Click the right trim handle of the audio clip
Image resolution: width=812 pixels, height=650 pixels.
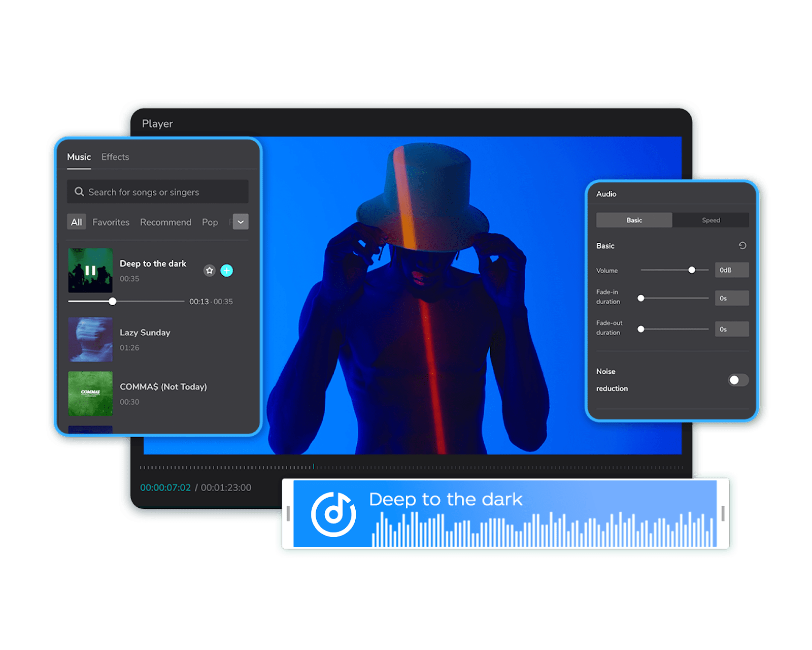[723, 513]
